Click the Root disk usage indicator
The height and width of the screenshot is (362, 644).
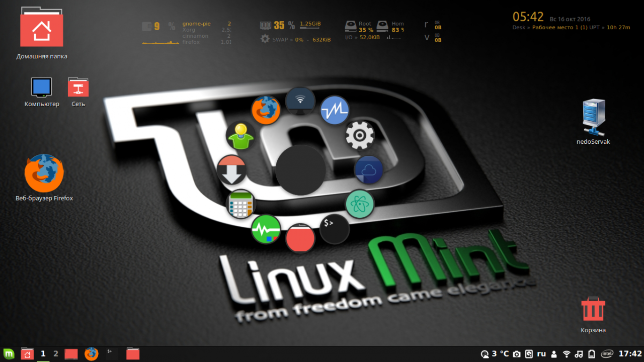pyautogui.click(x=359, y=27)
